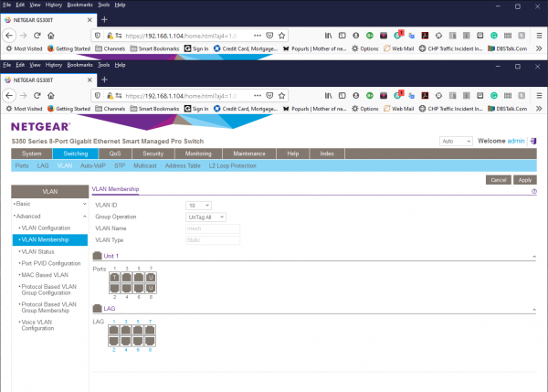Screen dimensions: 548x392
Task: Open extension with red badge, front window
Action: (x=397, y=95)
